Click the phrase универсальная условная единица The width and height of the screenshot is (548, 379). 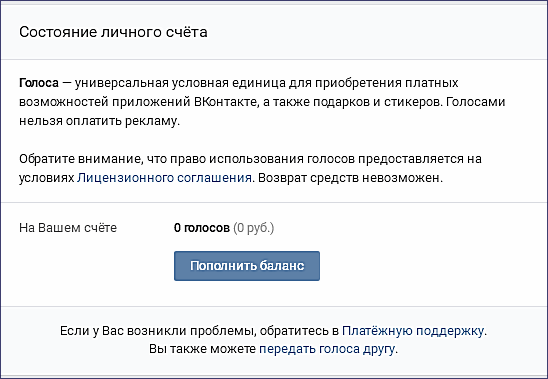click(180, 83)
